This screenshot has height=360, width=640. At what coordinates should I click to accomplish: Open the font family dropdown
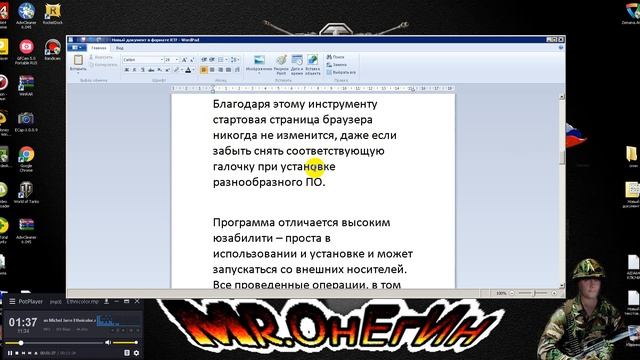click(x=161, y=60)
